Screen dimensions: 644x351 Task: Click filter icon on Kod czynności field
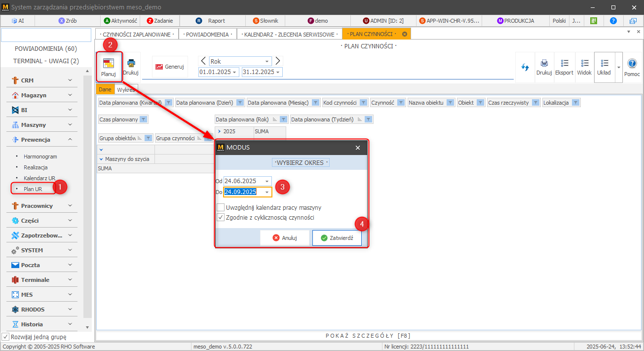click(363, 103)
